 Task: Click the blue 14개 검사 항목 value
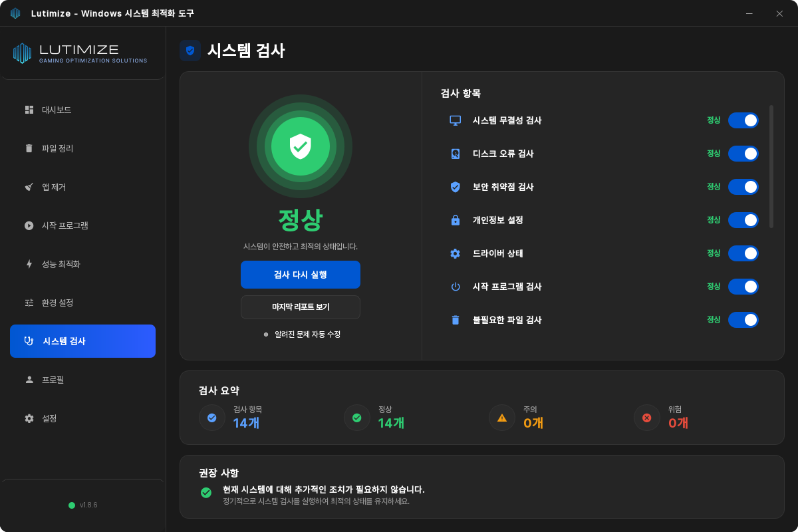click(x=246, y=423)
